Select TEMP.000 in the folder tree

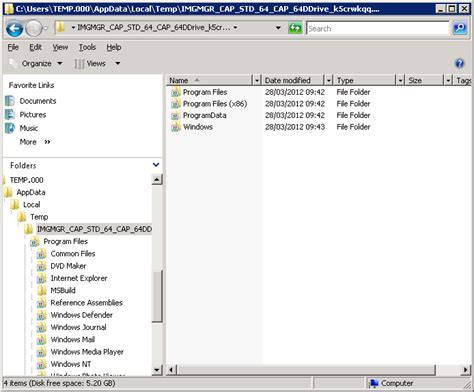[x=27, y=180]
